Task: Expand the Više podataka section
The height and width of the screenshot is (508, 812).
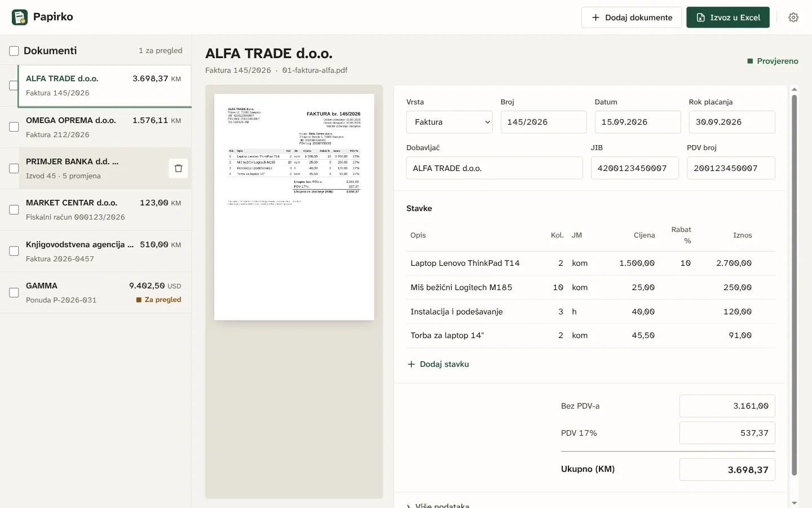Action: (438, 505)
